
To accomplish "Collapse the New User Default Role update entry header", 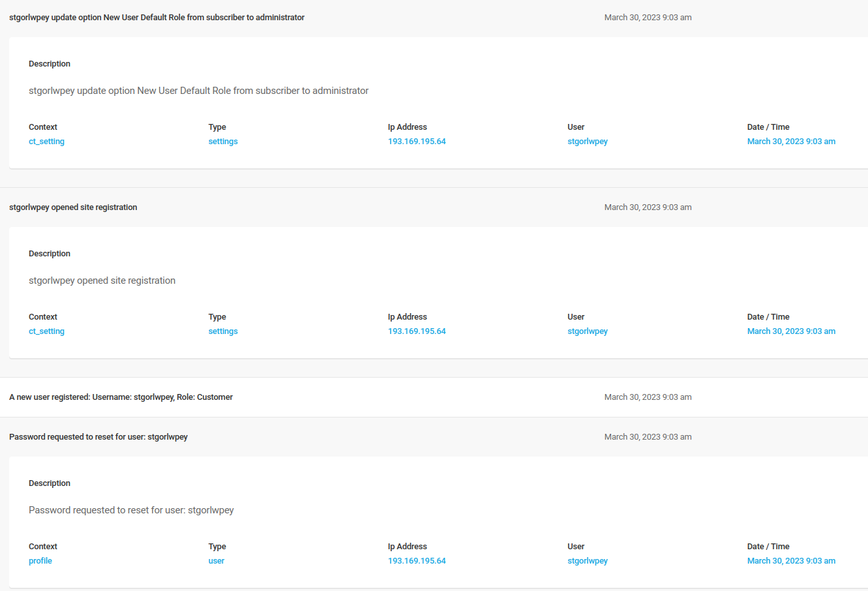I will [x=157, y=18].
